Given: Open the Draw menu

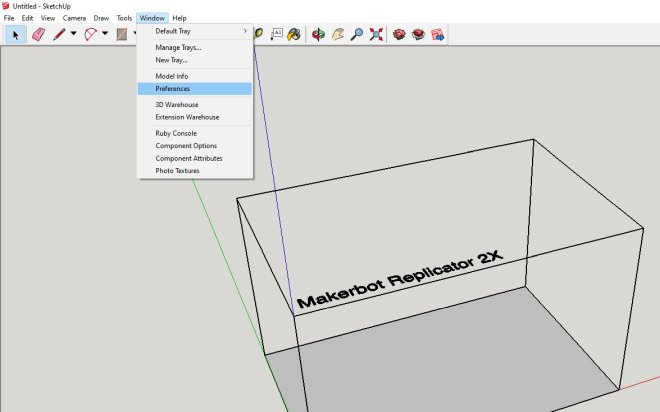Looking at the screenshot, I should click(101, 18).
